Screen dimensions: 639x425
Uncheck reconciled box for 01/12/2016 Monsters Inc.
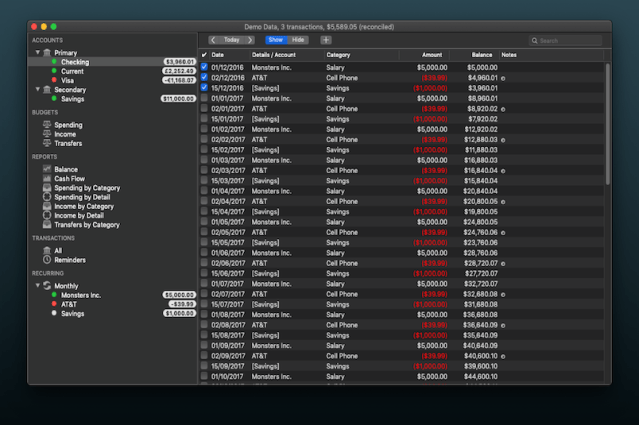204,67
